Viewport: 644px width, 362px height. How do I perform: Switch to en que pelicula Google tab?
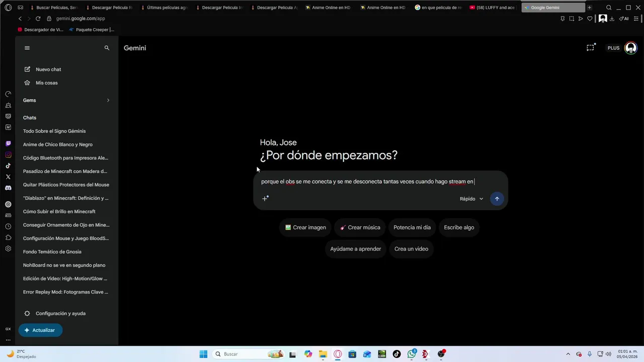tap(438, 8)
